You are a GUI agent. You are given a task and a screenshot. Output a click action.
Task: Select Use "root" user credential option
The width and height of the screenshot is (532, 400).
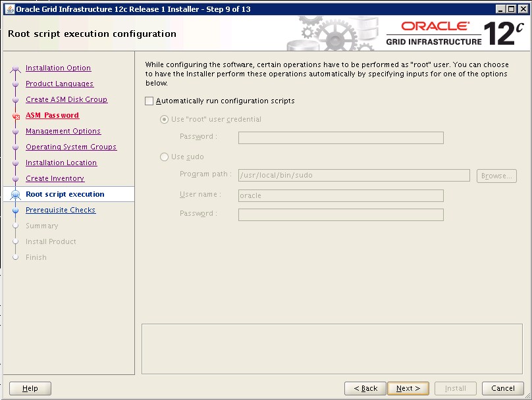click(164, 119)
